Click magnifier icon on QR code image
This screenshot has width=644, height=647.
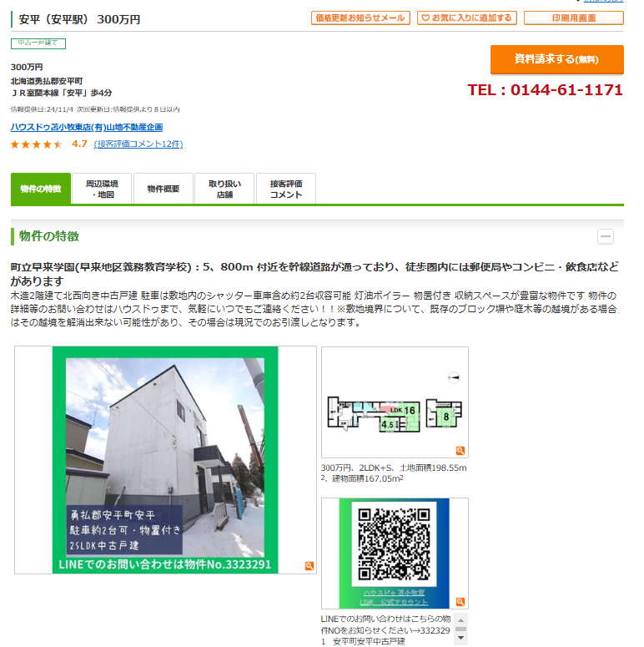(x=460, y=602)
